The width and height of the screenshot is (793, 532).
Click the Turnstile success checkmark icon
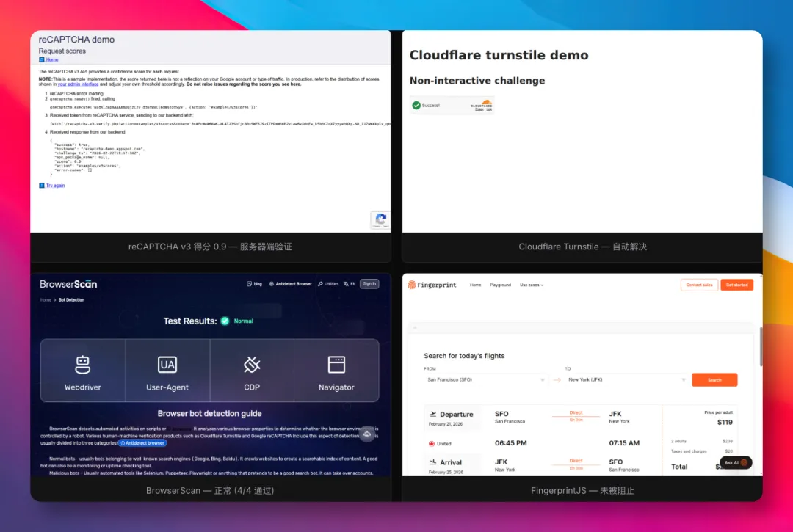click(x=416, y=106)
